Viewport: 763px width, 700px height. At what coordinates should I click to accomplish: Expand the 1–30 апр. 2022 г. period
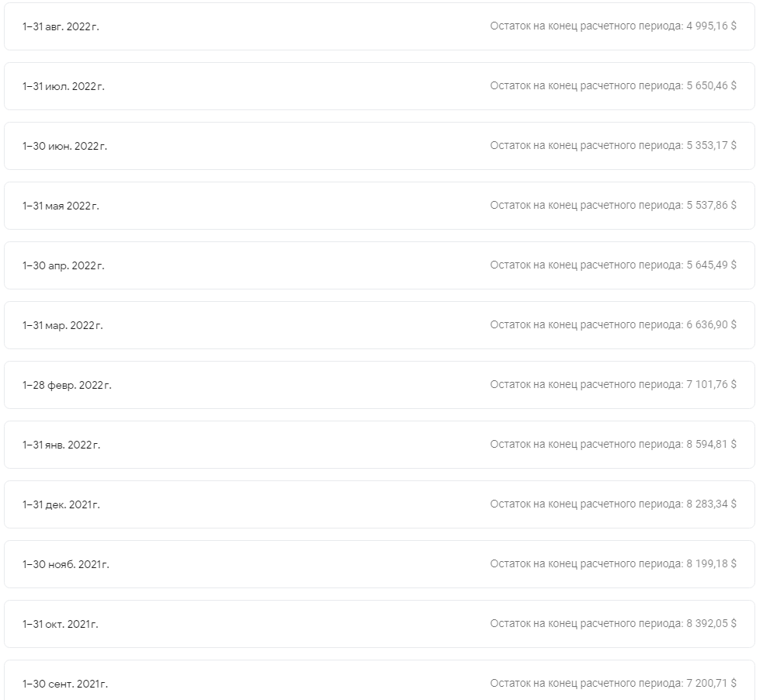tap(379, 265)
